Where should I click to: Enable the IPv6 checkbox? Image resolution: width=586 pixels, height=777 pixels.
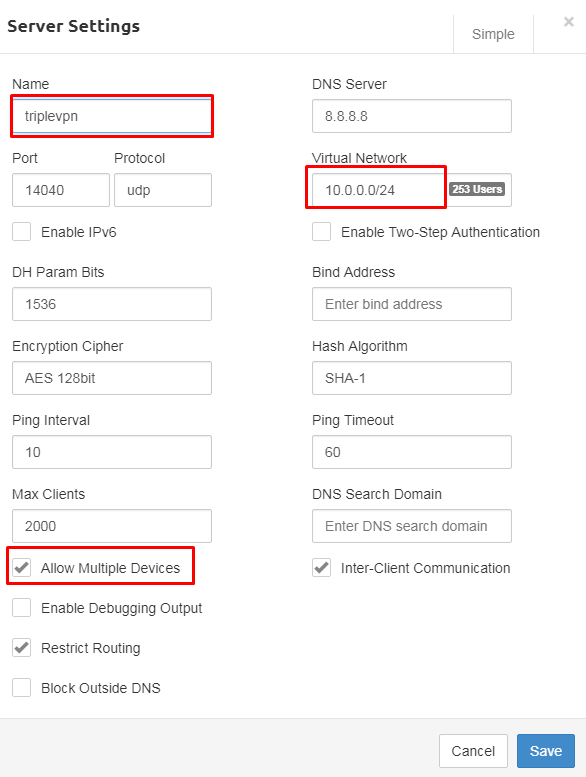point(22,231)
